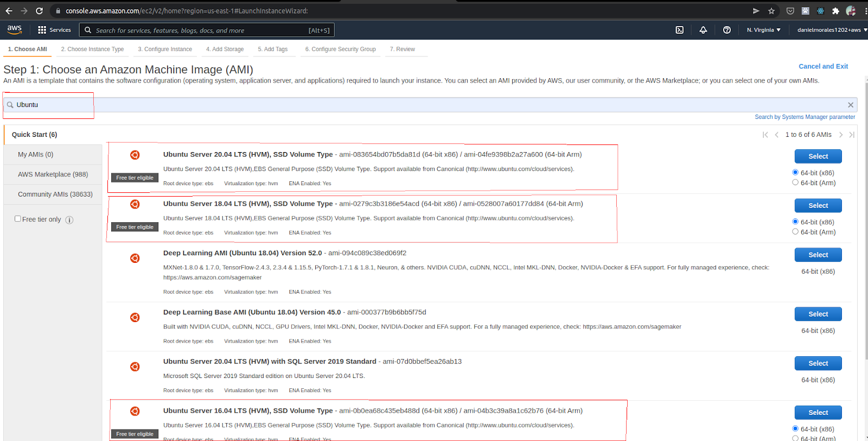Show My AMIs (0)
Viewport: 868px width, 441px height.
pos(53,155)
